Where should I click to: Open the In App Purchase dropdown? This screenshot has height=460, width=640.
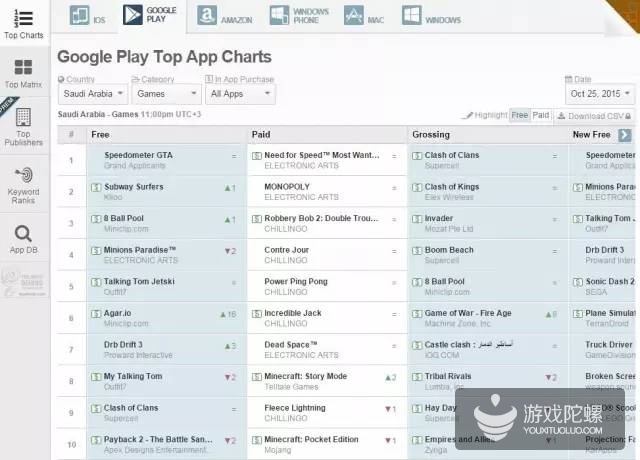[240, 94]
